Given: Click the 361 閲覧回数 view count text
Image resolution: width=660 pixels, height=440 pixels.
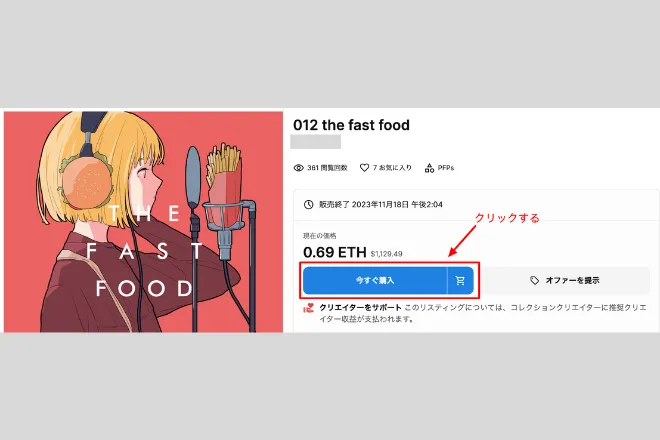Looking at the screenshot, I should [x=327, y=168].
